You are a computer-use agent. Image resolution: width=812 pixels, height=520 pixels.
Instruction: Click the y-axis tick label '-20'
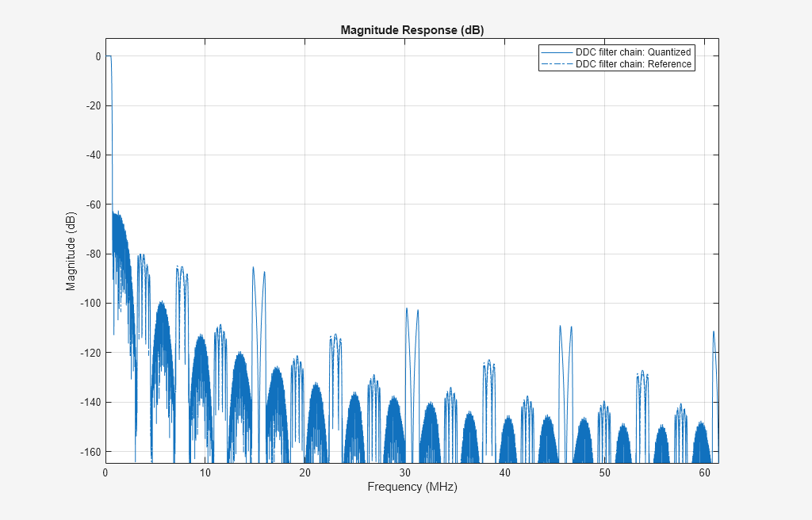click(x=92, y=105)
